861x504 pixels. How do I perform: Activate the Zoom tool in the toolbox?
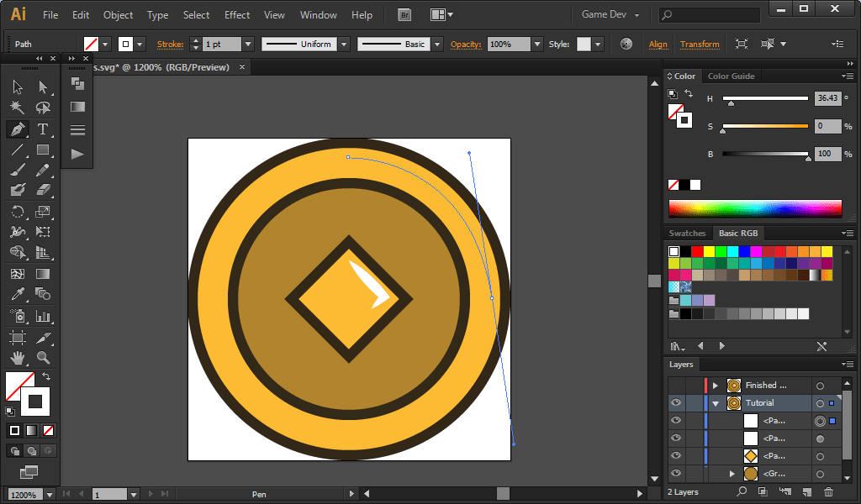click(43, 358)
